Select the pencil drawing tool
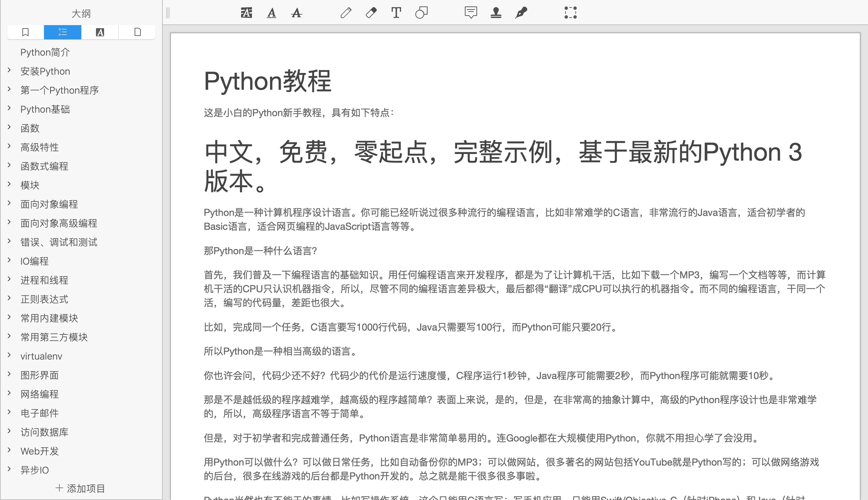The width and height of the screenshot is (868, 500). click(346, 13)
